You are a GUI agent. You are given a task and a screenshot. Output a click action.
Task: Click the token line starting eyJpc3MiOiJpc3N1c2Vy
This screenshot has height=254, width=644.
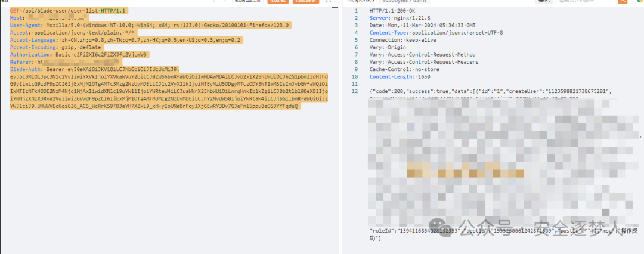point(169,77)
